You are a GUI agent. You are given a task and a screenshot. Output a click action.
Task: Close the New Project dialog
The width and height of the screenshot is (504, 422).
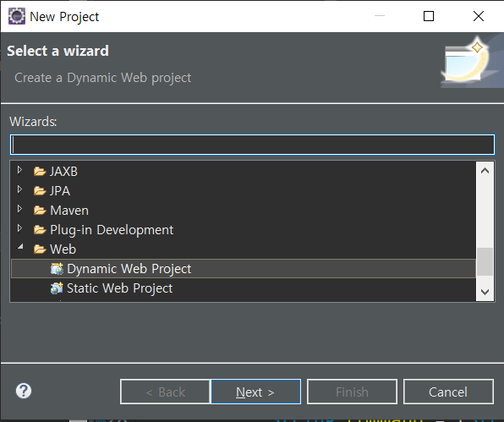(x=479, y=16)
